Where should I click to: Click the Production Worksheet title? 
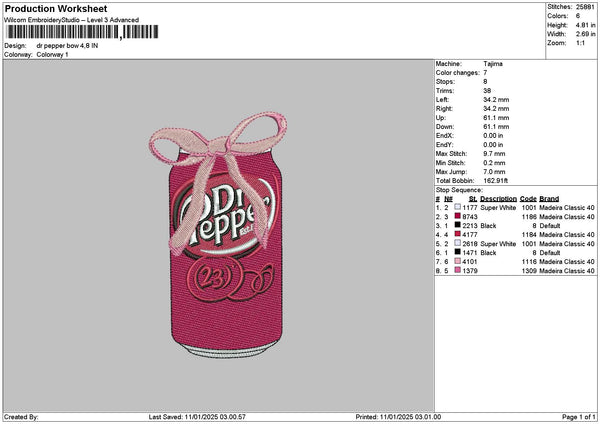point(56,8)
